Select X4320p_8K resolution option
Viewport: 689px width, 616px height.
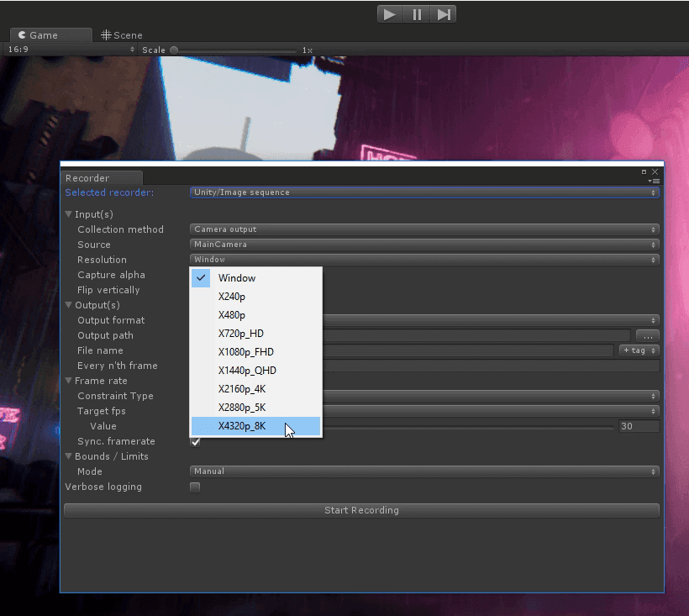(x=255, y=426)
